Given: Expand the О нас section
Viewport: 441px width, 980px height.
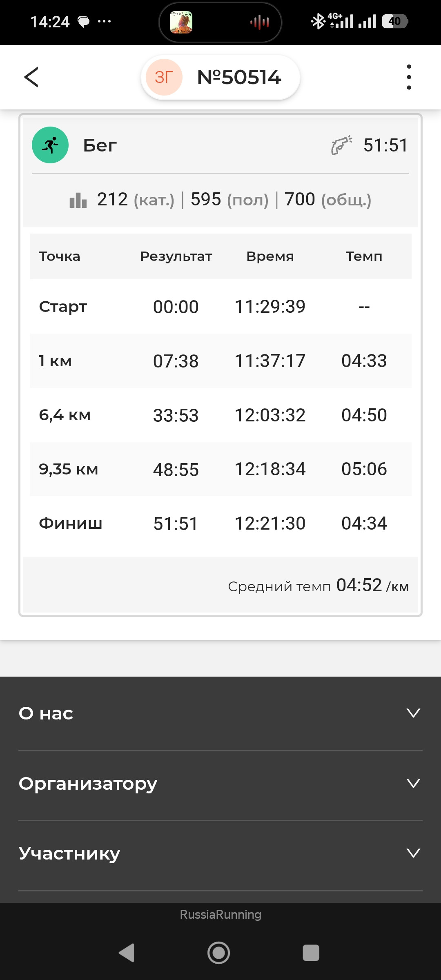Looking at the screenshot, I should click(220, 713).
